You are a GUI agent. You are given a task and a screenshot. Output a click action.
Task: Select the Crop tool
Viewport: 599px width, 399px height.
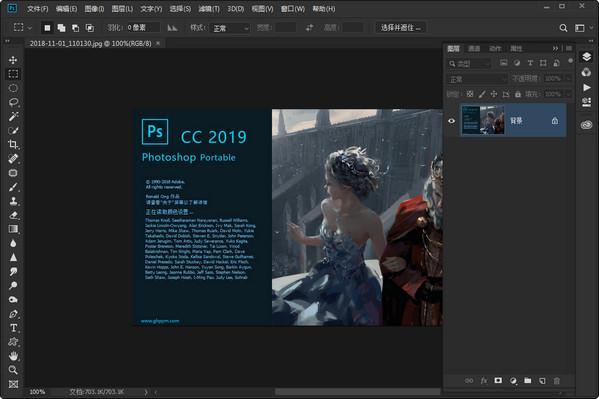point(13,144)
